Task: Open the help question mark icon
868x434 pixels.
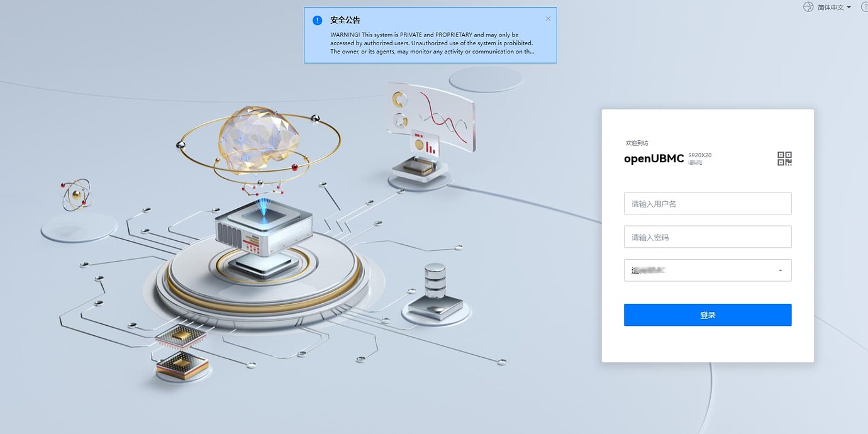Action: pos(864,7)
